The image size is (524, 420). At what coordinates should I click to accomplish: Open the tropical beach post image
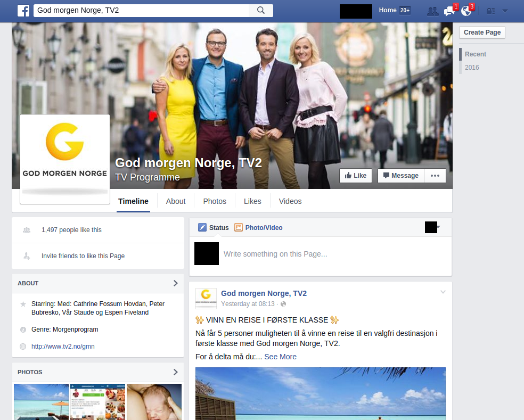[321, 393]
